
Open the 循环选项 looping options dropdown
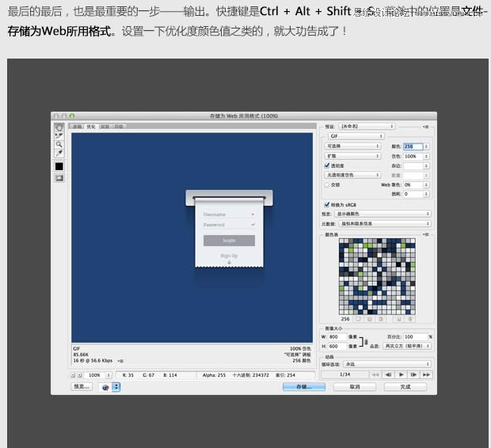point(387,364)
